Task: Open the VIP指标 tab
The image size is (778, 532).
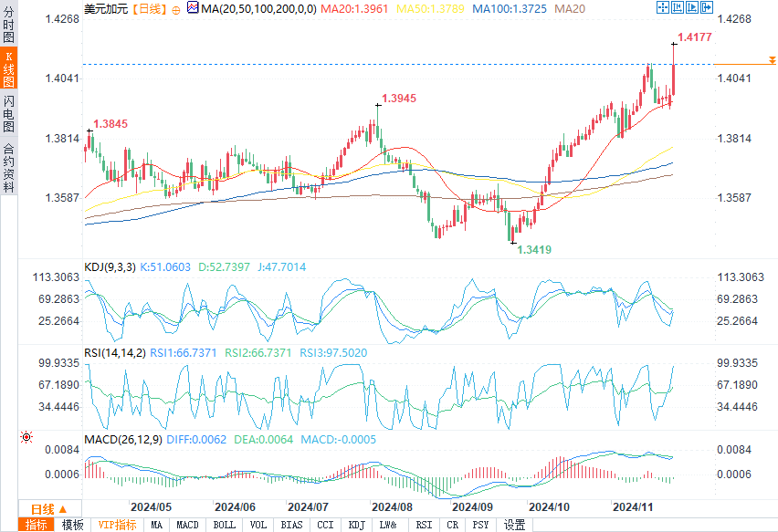Action: (117, 525)
